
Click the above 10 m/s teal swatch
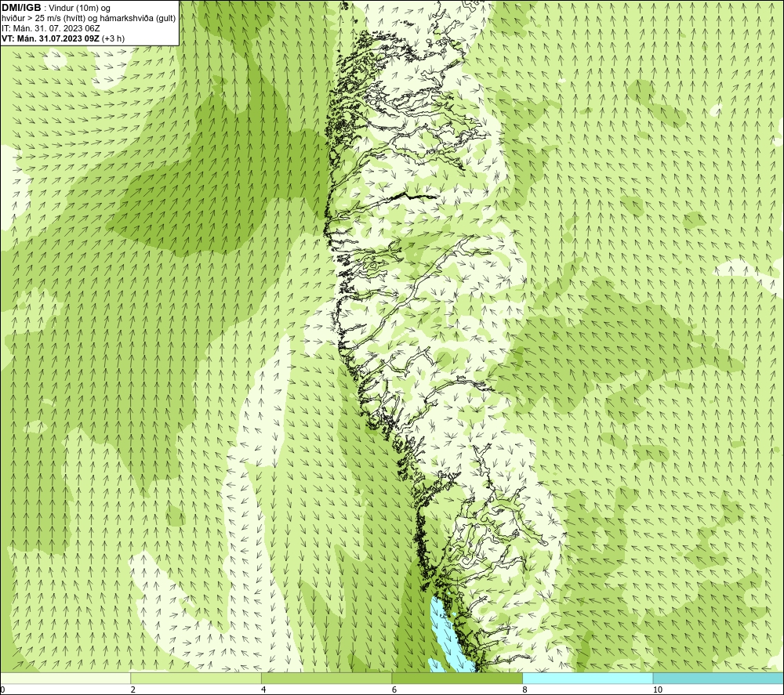(718, 678)
